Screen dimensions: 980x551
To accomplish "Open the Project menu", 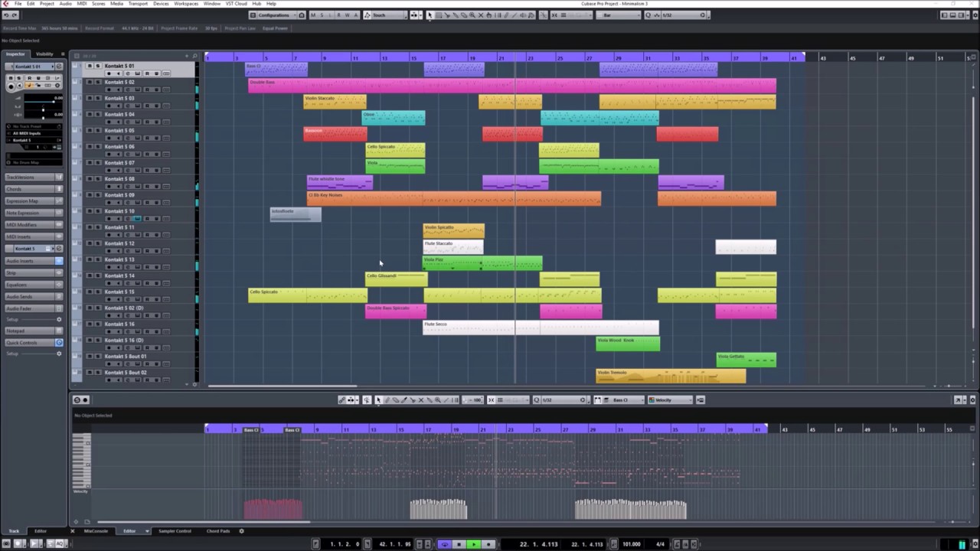I will (47, 3).
